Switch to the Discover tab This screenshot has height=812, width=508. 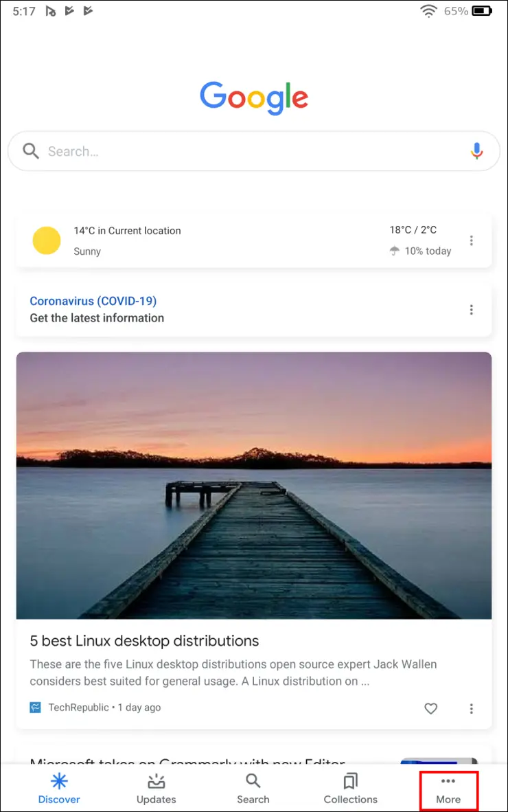[x=59, y=789]
